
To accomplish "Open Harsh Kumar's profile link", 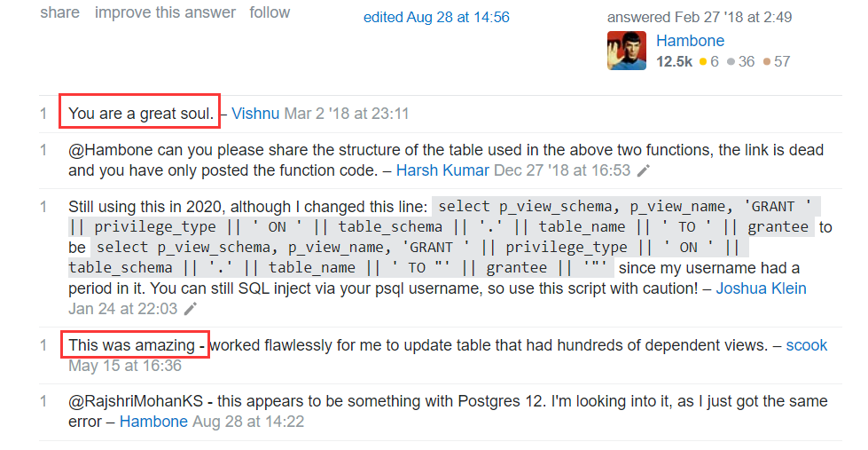I will (x=442, y=170).
